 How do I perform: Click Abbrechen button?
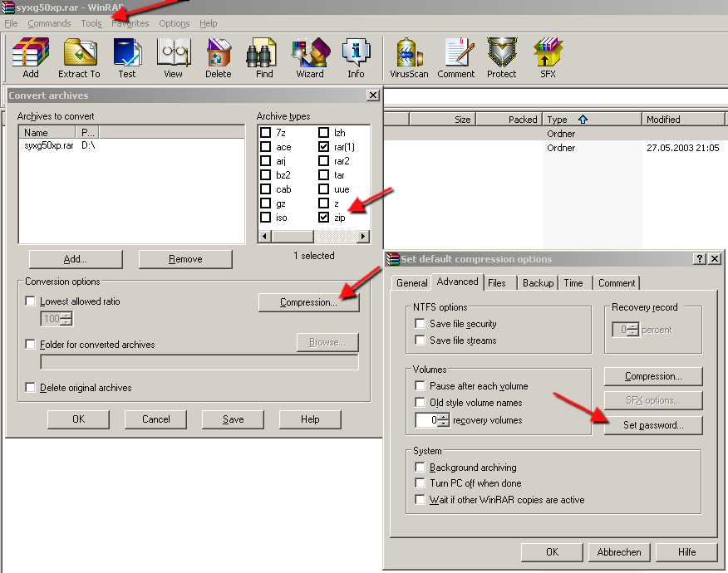point(619,552)
